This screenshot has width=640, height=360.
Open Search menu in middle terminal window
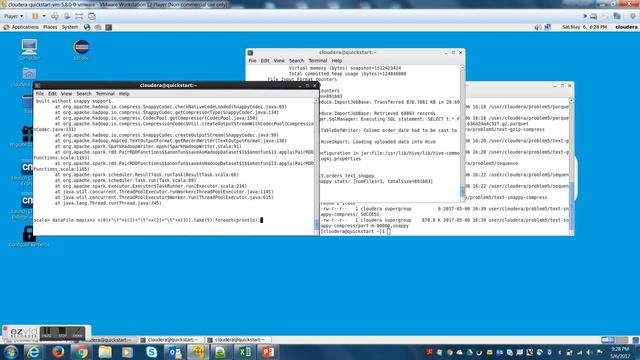coord(297,61)
